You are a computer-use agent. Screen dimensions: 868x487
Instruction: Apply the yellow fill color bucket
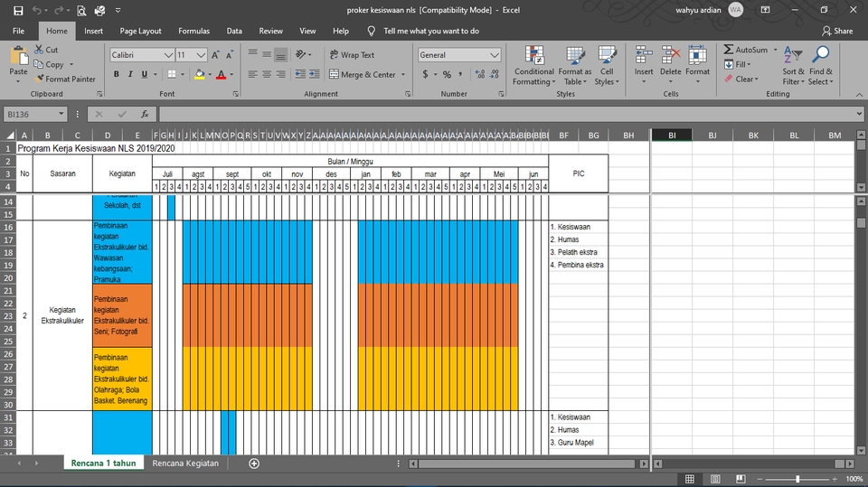pos(200,74)
